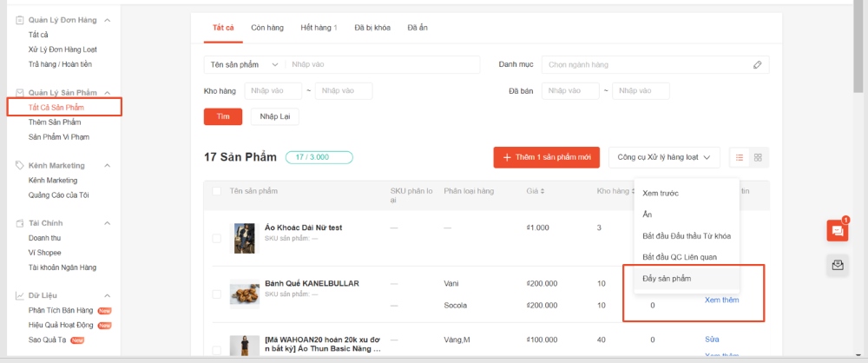Click the Dữ Liệu chart icon
Screen dimensions: 868x363
click(19, 295)
